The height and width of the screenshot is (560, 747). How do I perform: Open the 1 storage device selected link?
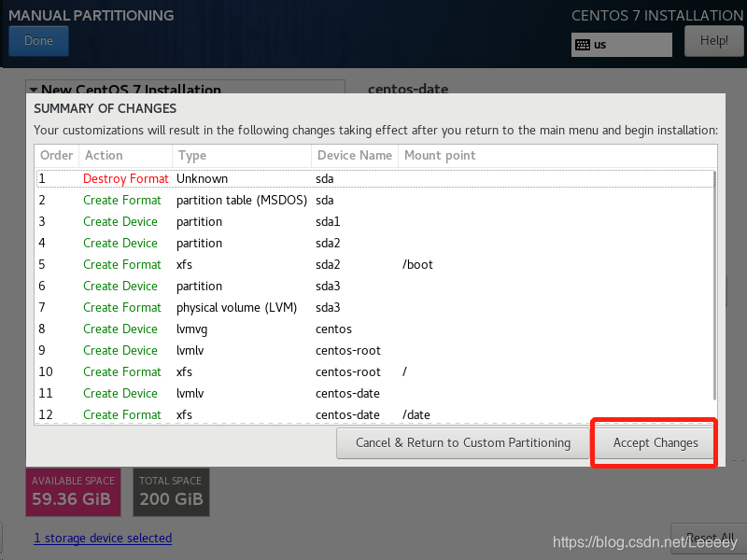pos(103,539)
